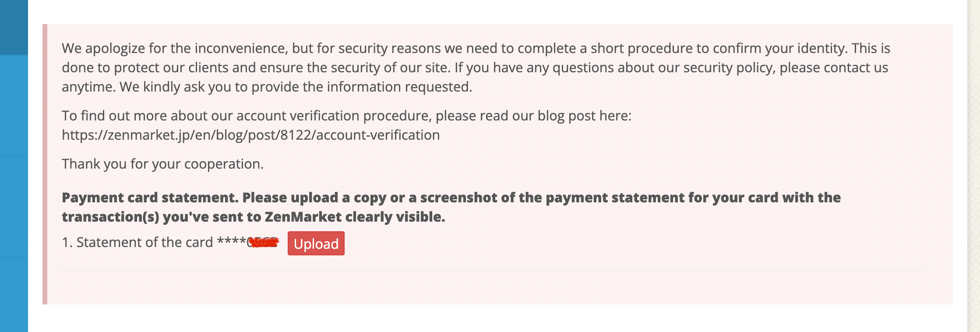The image size is (980, 332).
Task: Click the empty pink area under the divider
Action: point(493,288)
